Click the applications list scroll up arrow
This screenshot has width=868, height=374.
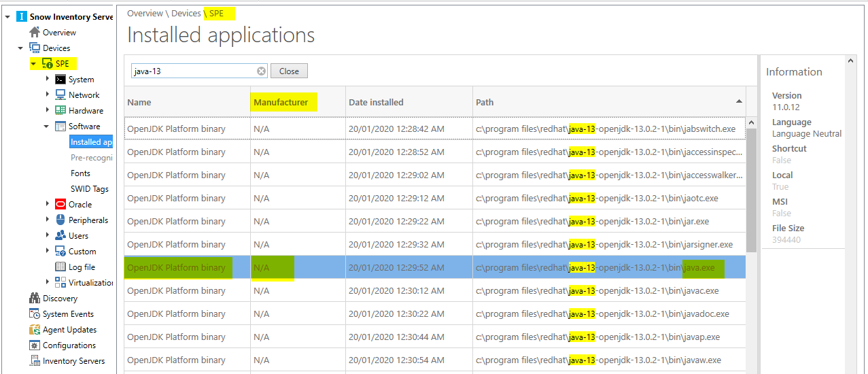[x=751, y=122]
